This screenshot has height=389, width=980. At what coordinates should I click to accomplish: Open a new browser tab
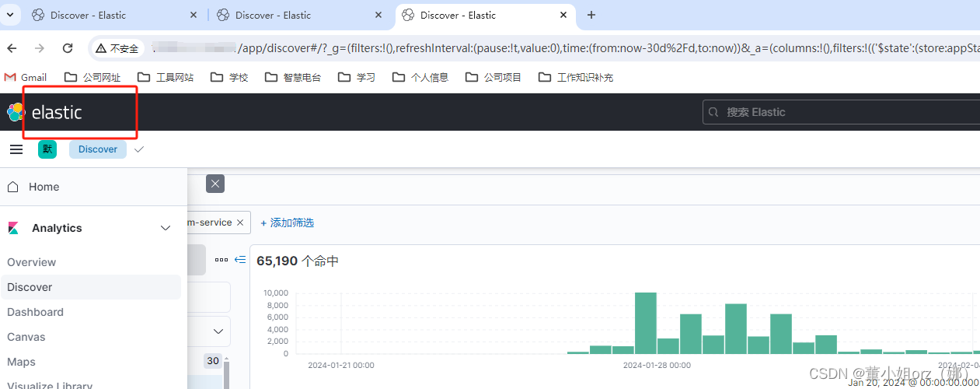point(591,15)
